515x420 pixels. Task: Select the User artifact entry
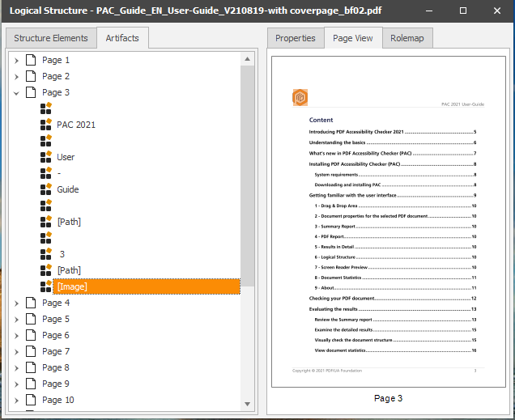tap(66, 157)
